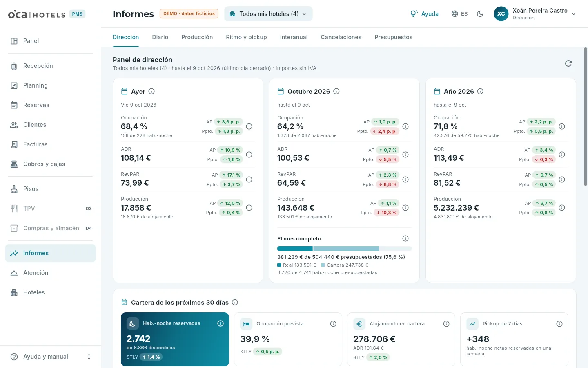
Task: Expand the Xoán Pereira Castro user menu
Action: 535,14
